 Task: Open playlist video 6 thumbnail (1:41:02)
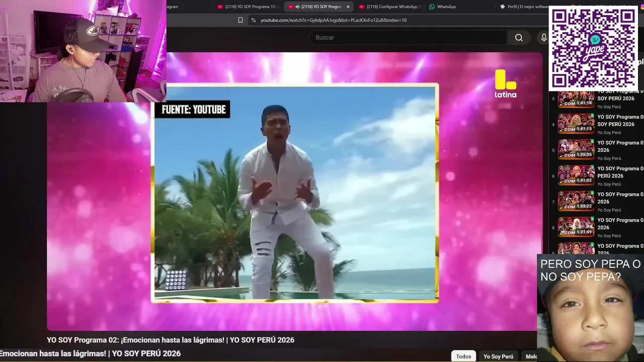576,175
